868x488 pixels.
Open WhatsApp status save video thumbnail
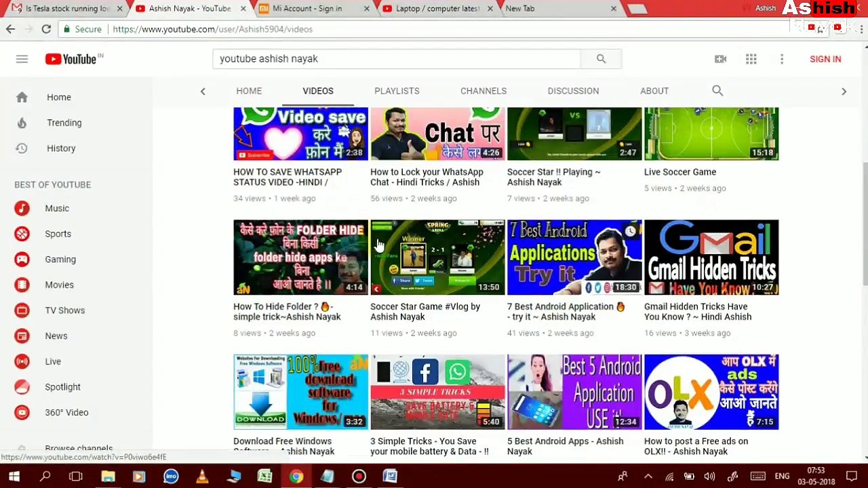pyautogui.click(x=300, y=134)
